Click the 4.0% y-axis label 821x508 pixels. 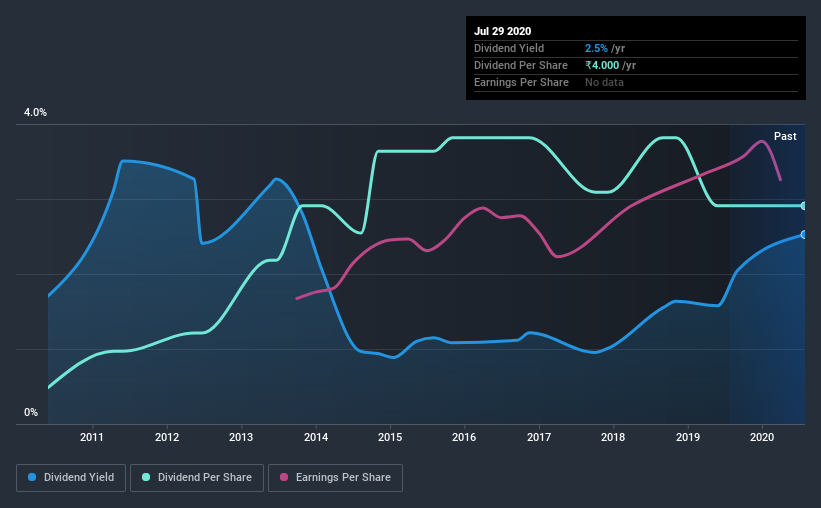click(x=35, y=113)
